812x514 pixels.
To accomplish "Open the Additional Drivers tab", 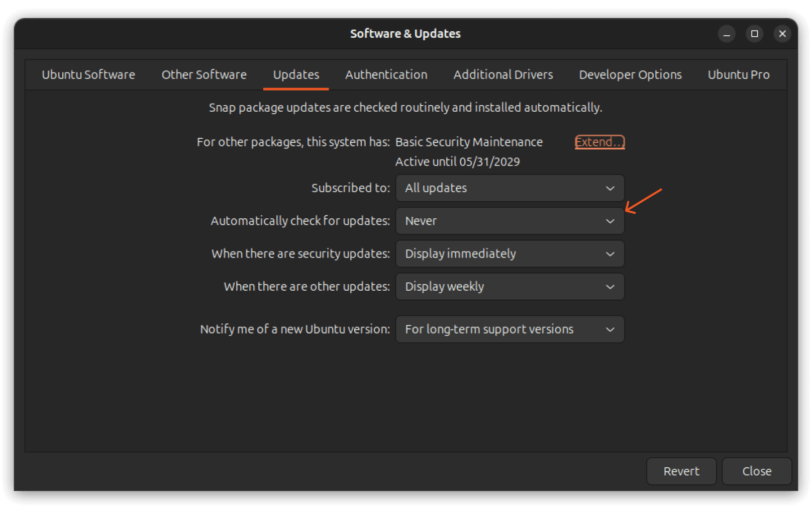I will click(x=503, y=75).
